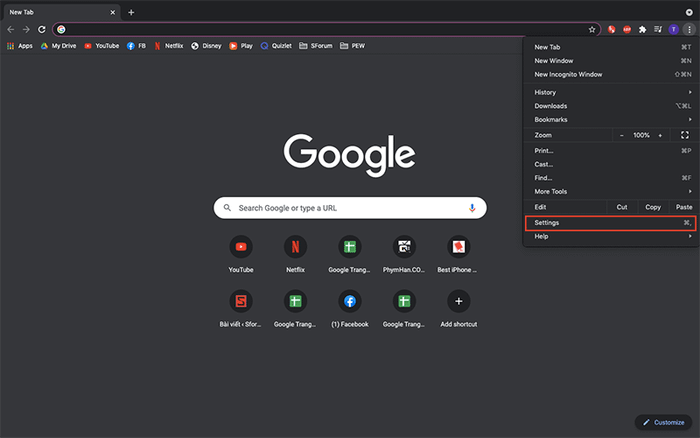The image size is (700, 438).
Task: Open the Play bookmark
Action: (x=241, y=46)
